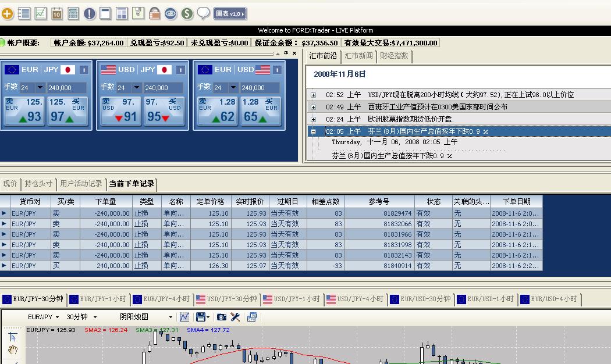
Task: Open the notebook list icon in the toolbar
Action: click(24, 14)
